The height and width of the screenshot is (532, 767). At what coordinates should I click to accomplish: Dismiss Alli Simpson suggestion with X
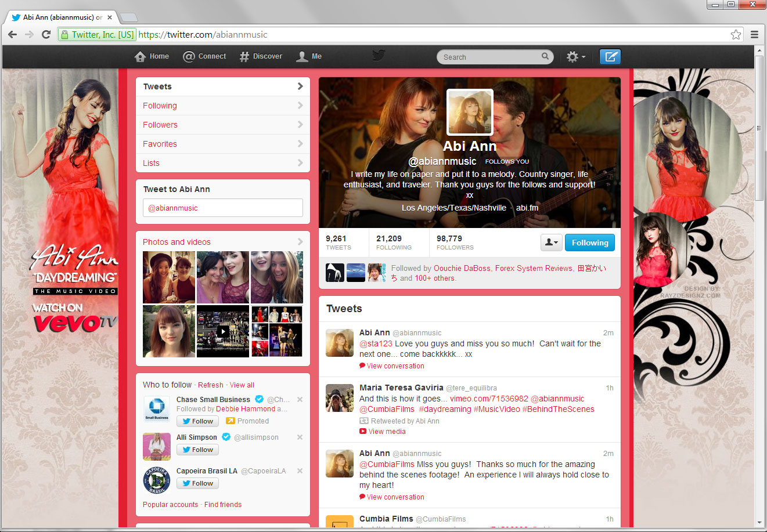[x=300, y=437]
